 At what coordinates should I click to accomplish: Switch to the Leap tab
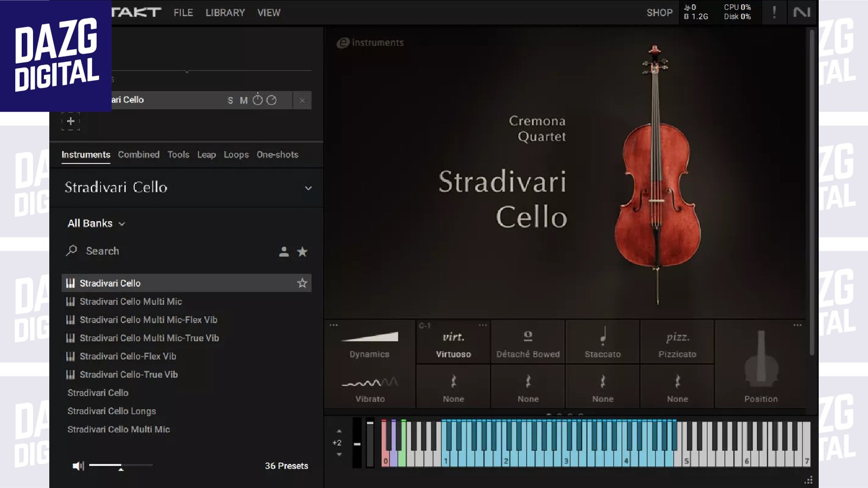coord(206,155)
